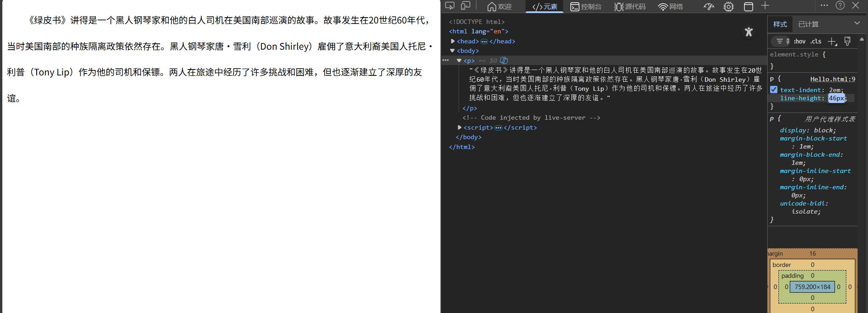Viewport: 868px width, 313px height.
Task: Switch to the 样式 (Styles) pane tab
Action: coord(780,24)
